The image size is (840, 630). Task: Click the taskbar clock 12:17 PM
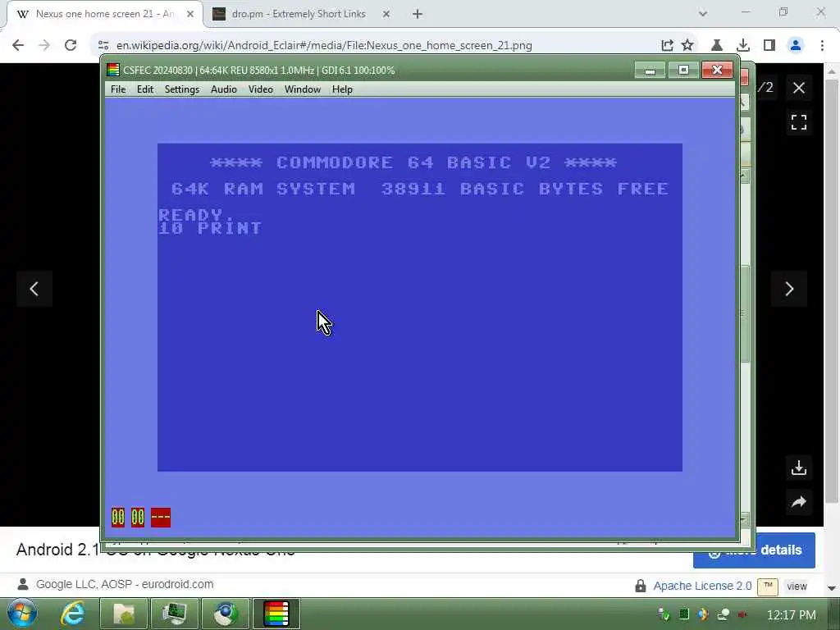tap(792, 615)
